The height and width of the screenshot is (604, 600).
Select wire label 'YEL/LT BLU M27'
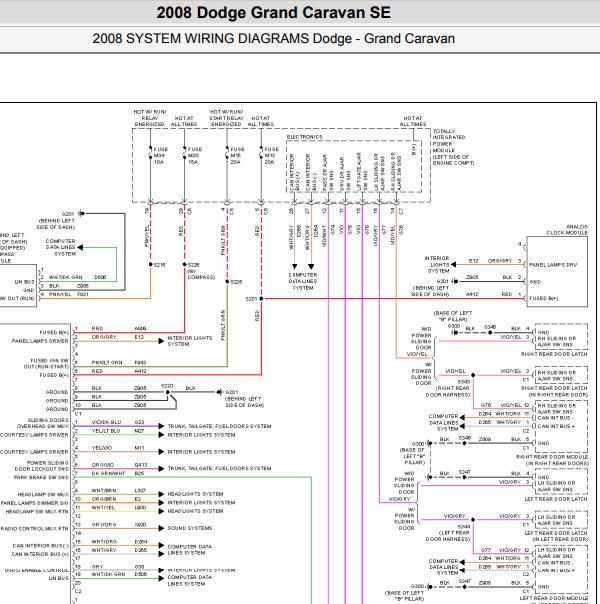[118, 431]
